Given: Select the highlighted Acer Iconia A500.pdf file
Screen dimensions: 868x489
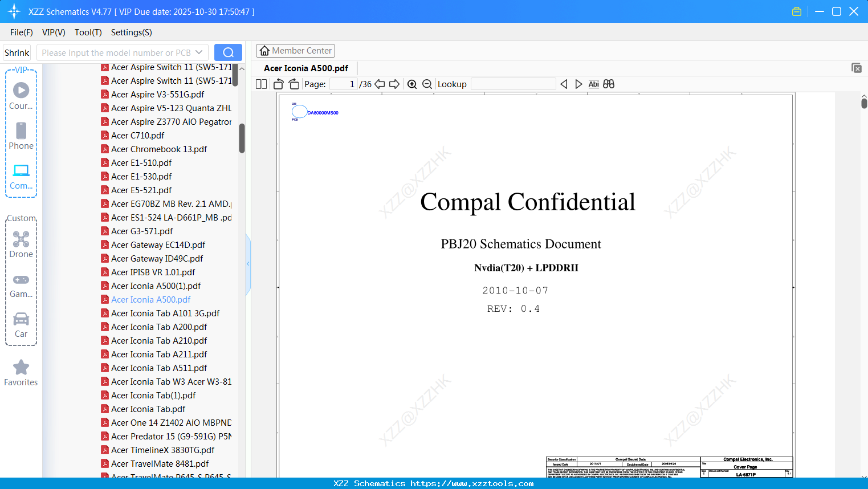Looking at the screenshot, I should pos(151,299).
